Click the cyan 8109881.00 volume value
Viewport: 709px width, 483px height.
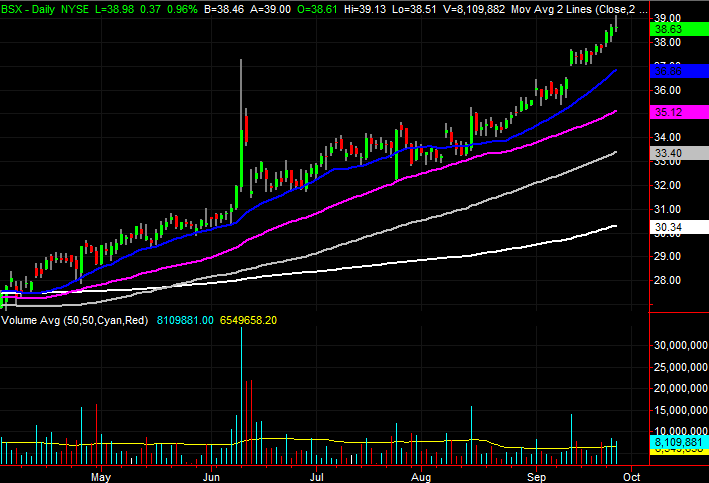tap(185, 320)
